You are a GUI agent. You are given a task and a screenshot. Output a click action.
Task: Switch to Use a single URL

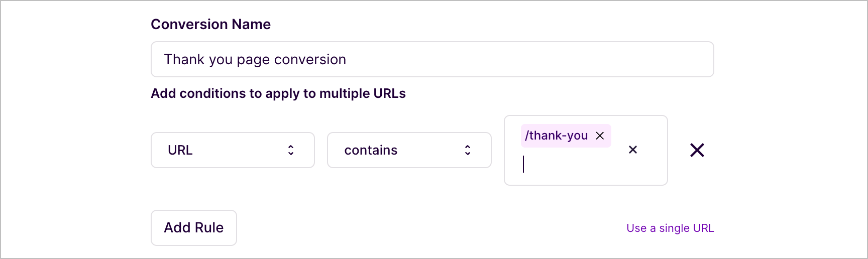670,228
